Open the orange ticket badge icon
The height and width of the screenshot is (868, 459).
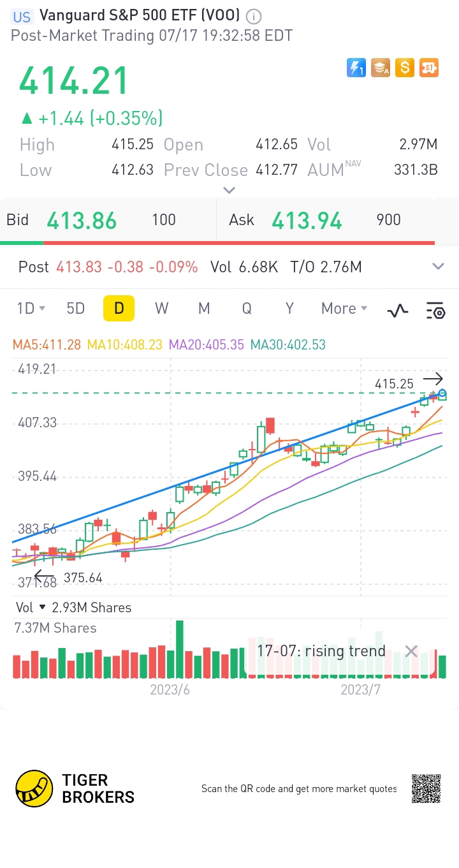[x=429, y=67]
